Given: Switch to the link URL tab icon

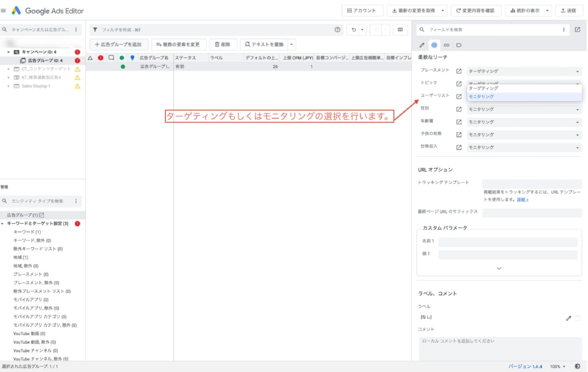Looking at the screenshot, I should pos(446,45).
